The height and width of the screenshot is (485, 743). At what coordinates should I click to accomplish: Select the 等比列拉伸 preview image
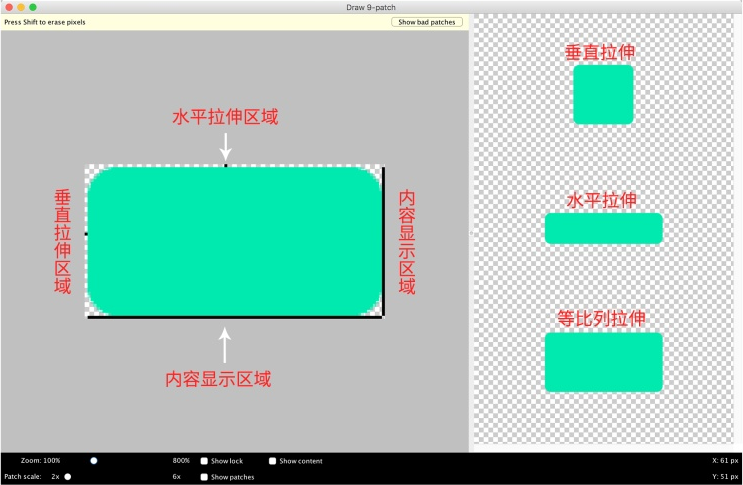point(603,362)
